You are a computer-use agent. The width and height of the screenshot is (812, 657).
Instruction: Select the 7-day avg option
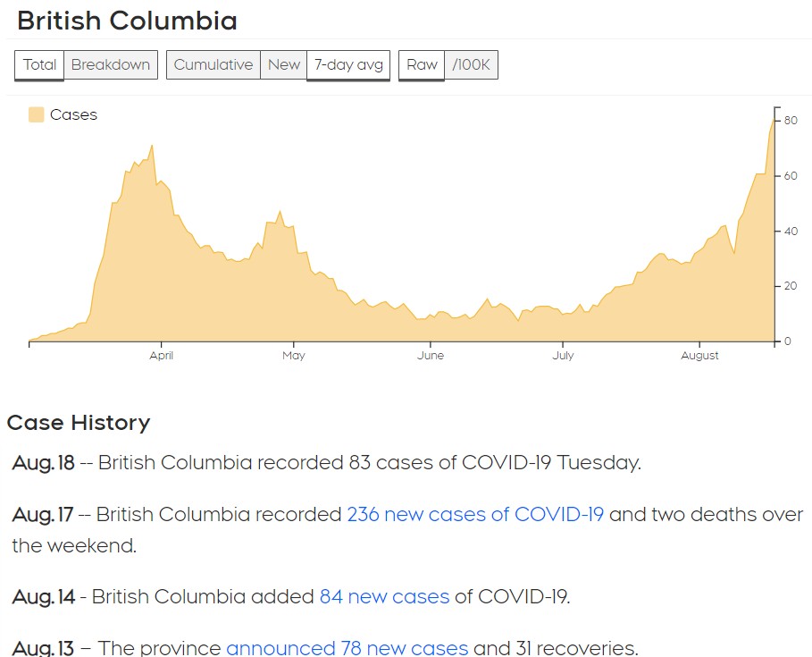[x=348, y=64]
